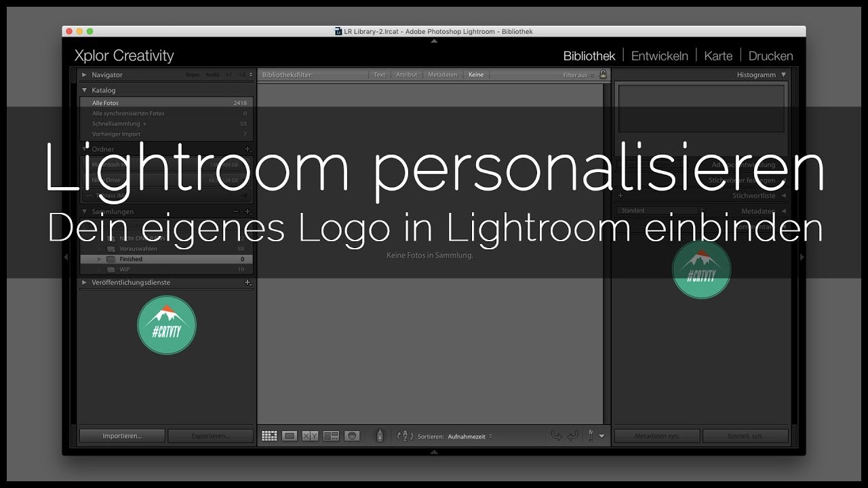Click the LR catalog file icon in title bar
The width and height of the screenshot is (868, 488).
(338, 31)
